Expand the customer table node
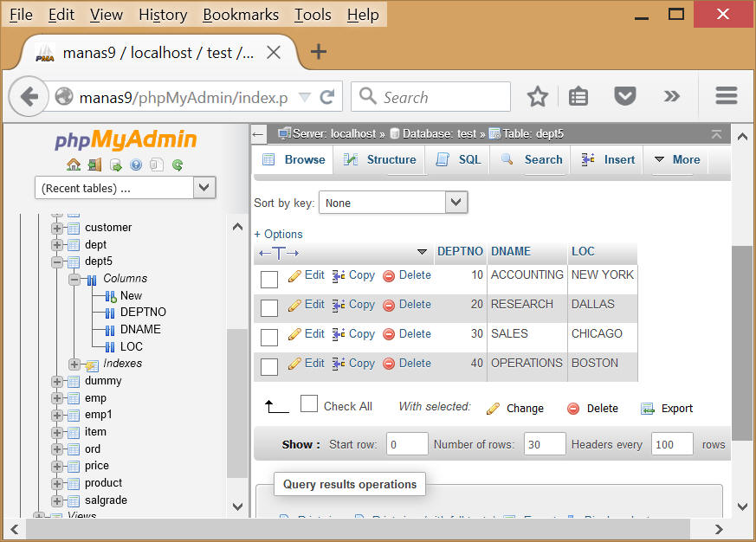 (57, 228)
